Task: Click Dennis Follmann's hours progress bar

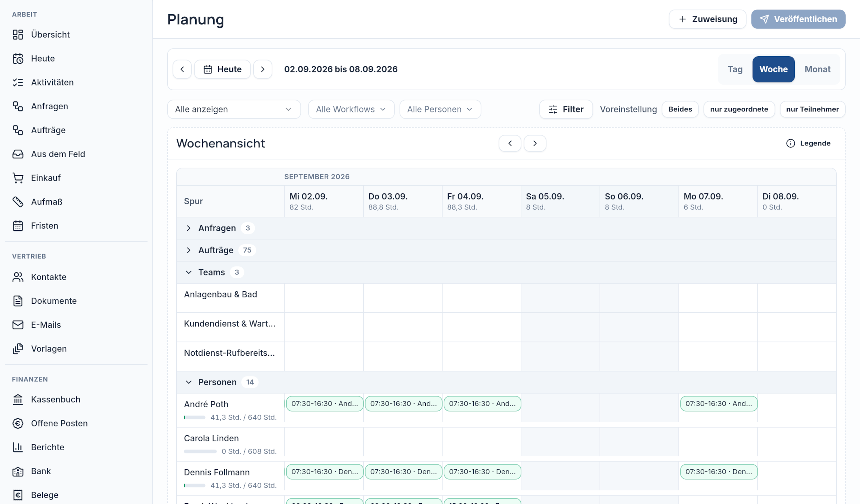Action: (x=195, y=485)
